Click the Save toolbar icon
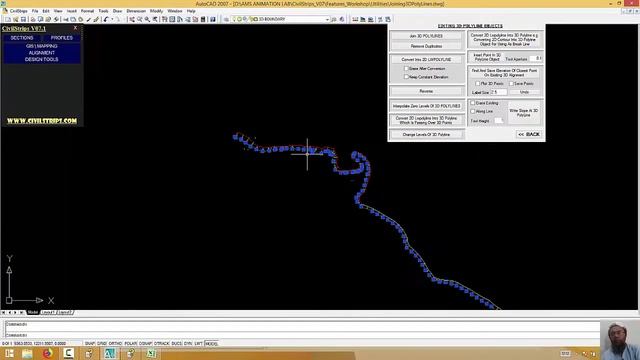 pyautogui.click(x=23, y=19)
